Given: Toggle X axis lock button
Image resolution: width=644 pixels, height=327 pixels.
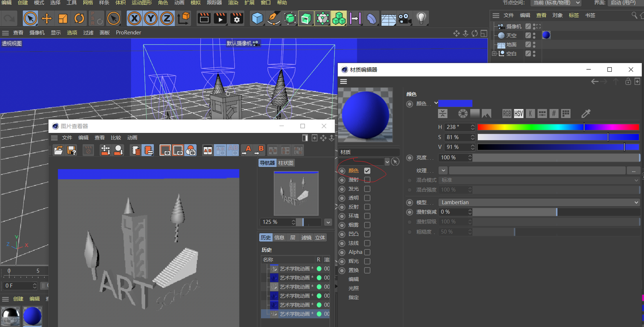Looking at the screenshot, I should click(134, 19).
